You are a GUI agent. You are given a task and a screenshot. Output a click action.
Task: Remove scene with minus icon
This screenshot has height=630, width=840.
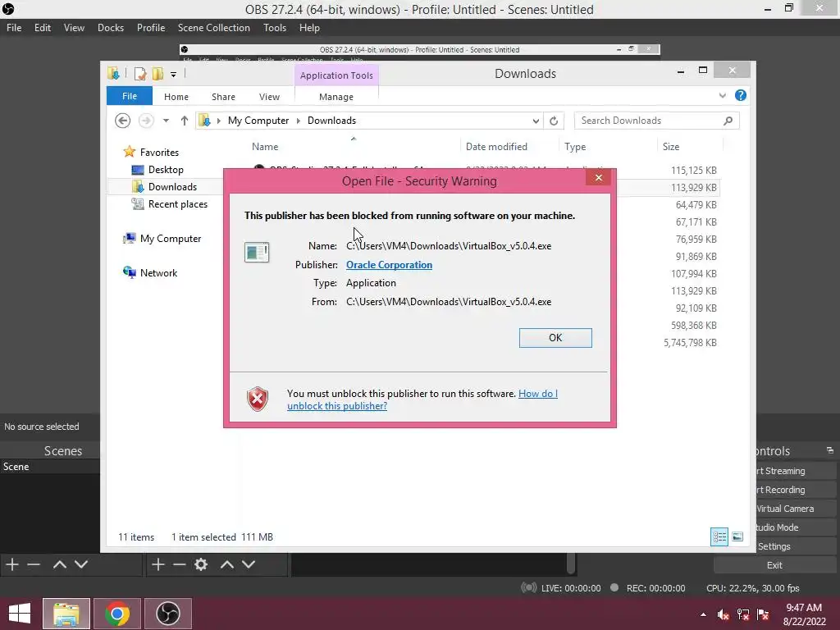click(34, 564)
